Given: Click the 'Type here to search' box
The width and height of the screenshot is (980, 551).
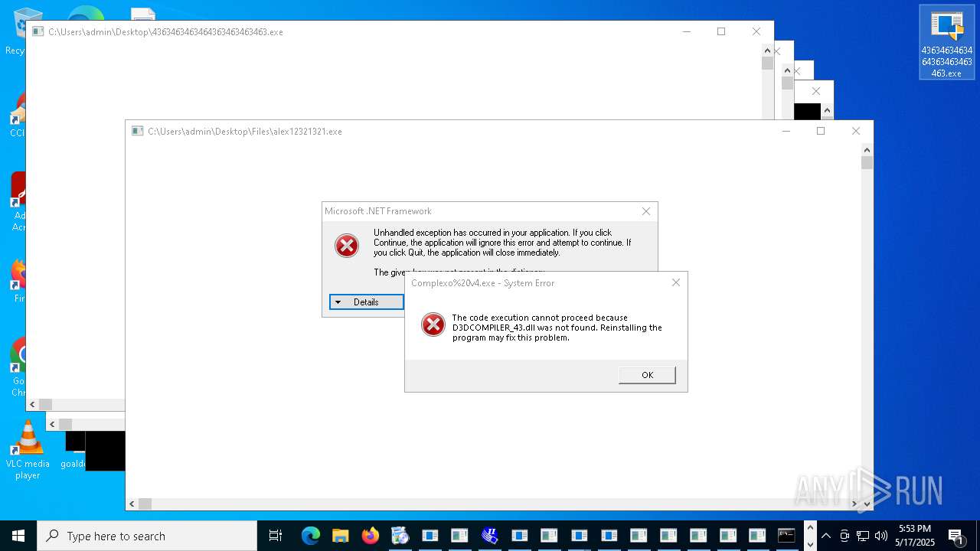Looking at the screenshot, I should [147, 536].
